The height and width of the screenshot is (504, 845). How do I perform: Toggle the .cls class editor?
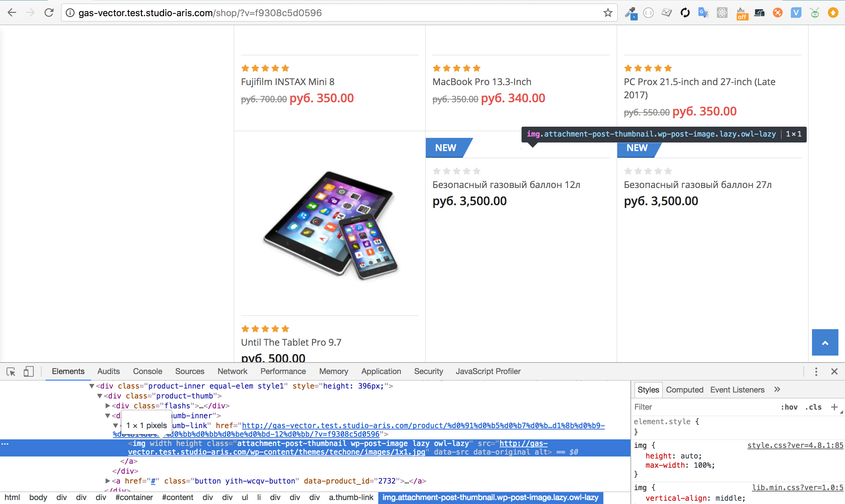point(813,407)
